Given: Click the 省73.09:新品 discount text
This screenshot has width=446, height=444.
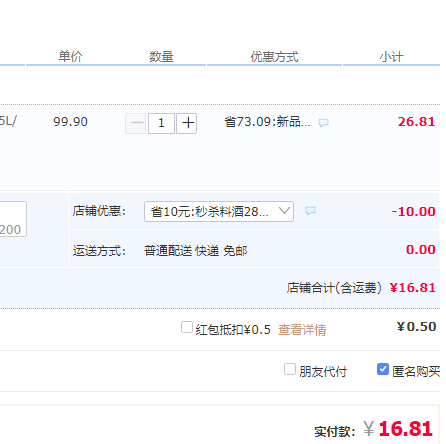Looking at the screenshot, I should 267,122.
